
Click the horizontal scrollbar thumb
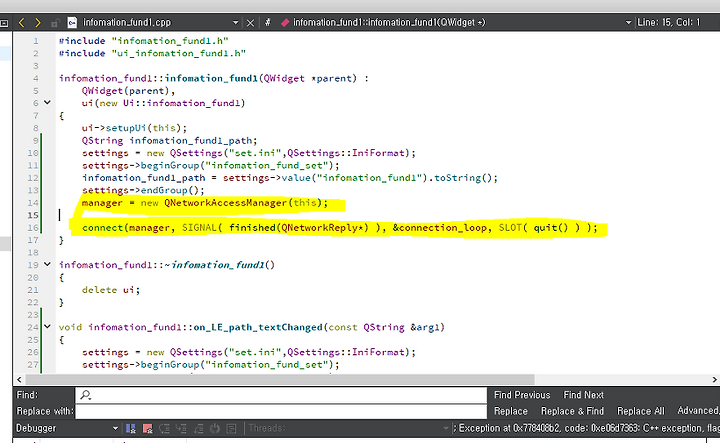(x=280, y=379)
